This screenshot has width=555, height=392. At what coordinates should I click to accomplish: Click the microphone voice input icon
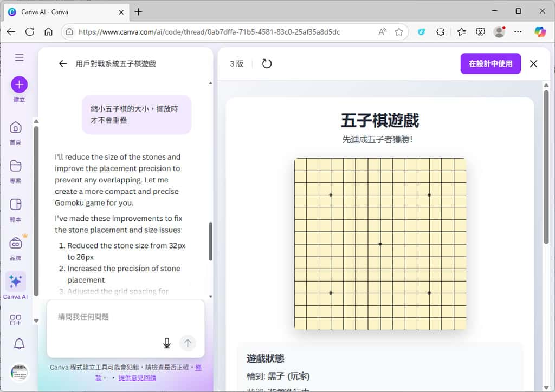click(167, 343)
